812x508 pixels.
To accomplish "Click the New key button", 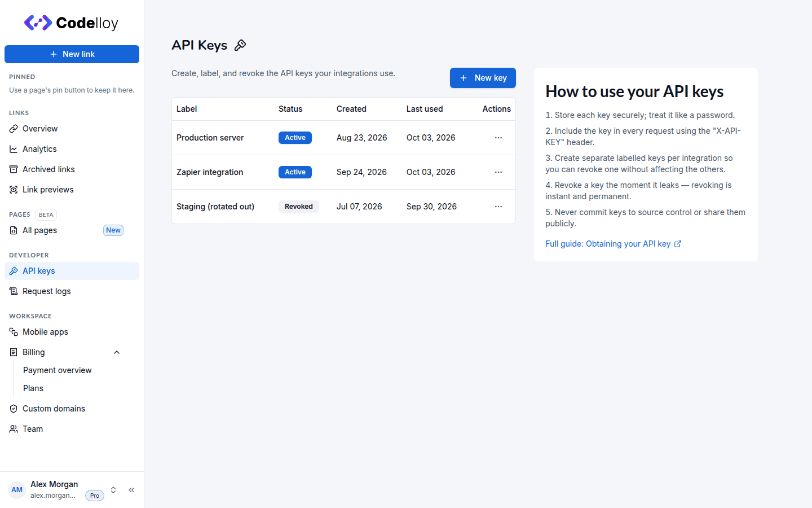I will pos(483,78).
